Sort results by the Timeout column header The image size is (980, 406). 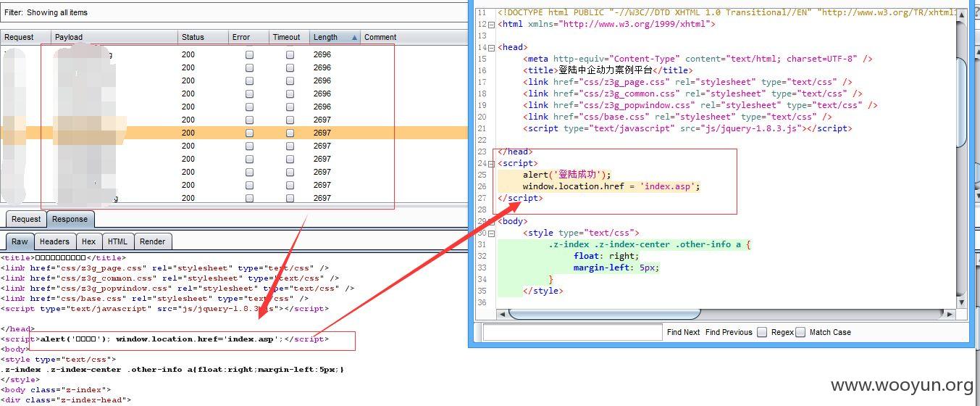289,37
